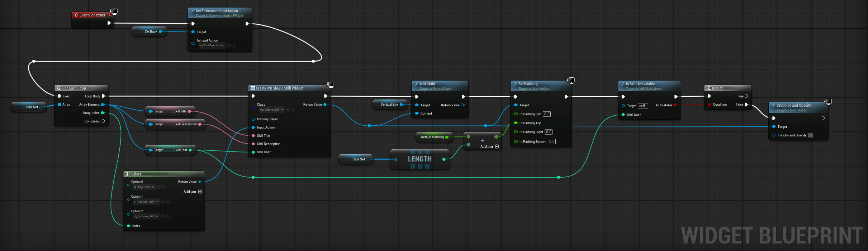Open the WB Single Skill class dropdown

(x=271, y=110)
